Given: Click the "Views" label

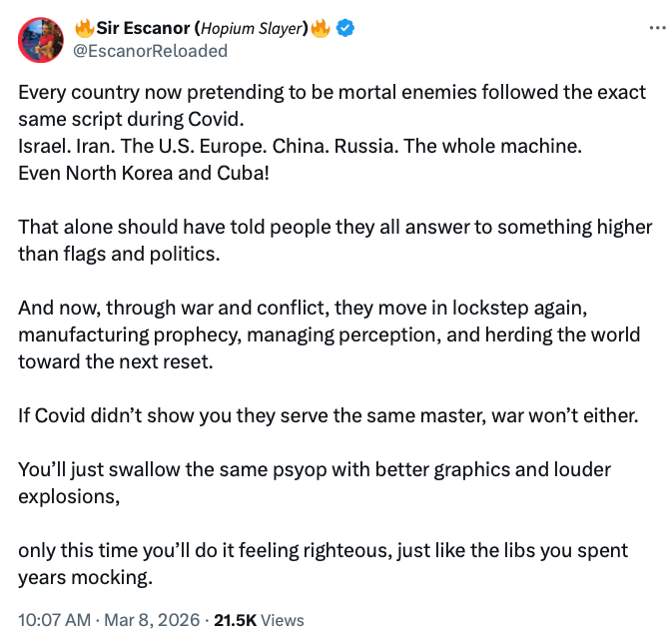Looking at the screenshot, I should [283, 620].
